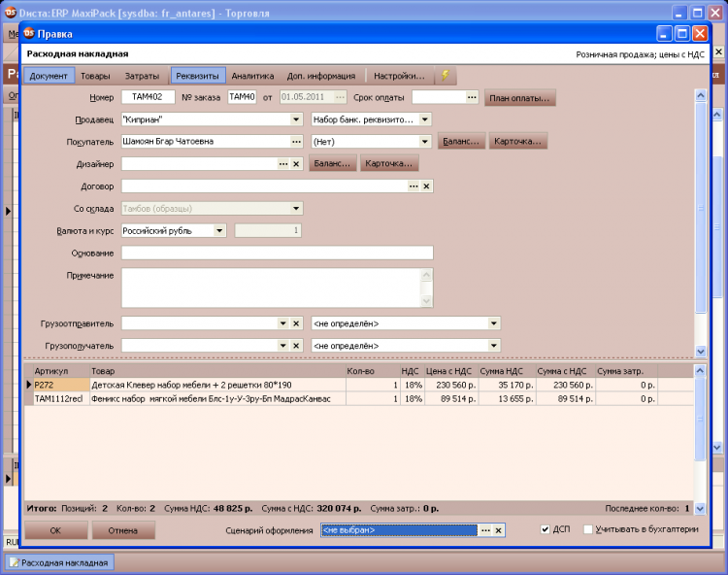728x575 pixels.
Task: Open the Грузополучатель не определён dropdown
Action: pyautogui.click(x=494, y=346)
